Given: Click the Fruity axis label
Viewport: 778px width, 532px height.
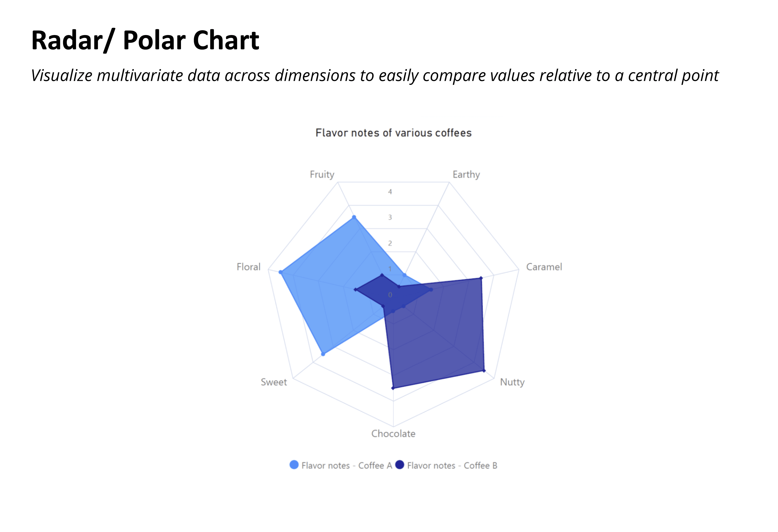Looking at the screenshot, I should pos(322,174).
